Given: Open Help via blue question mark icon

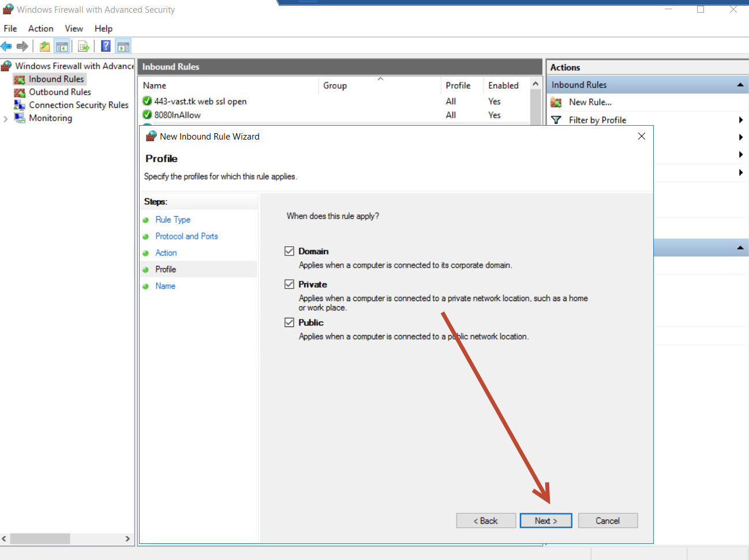Looking at the screenshot, I should 106,46.
